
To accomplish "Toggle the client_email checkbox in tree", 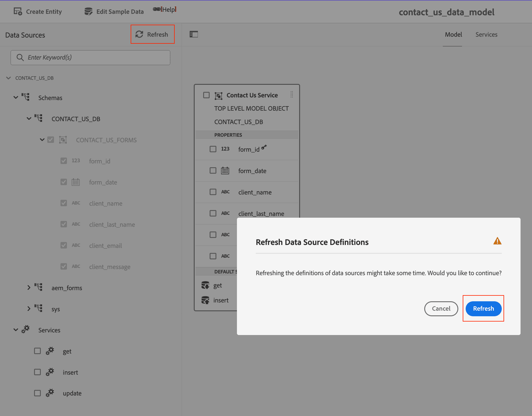I will pos(64,245).
